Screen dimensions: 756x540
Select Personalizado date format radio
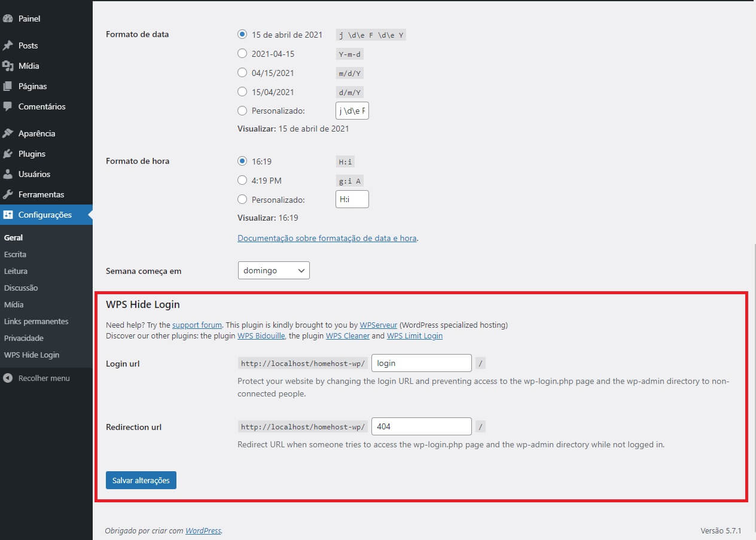[242, 111]
